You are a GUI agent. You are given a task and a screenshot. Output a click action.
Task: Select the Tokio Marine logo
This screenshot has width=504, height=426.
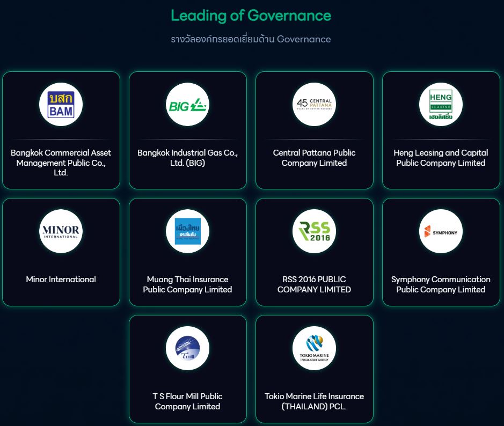pyautogui.click(x=314, y=348)
